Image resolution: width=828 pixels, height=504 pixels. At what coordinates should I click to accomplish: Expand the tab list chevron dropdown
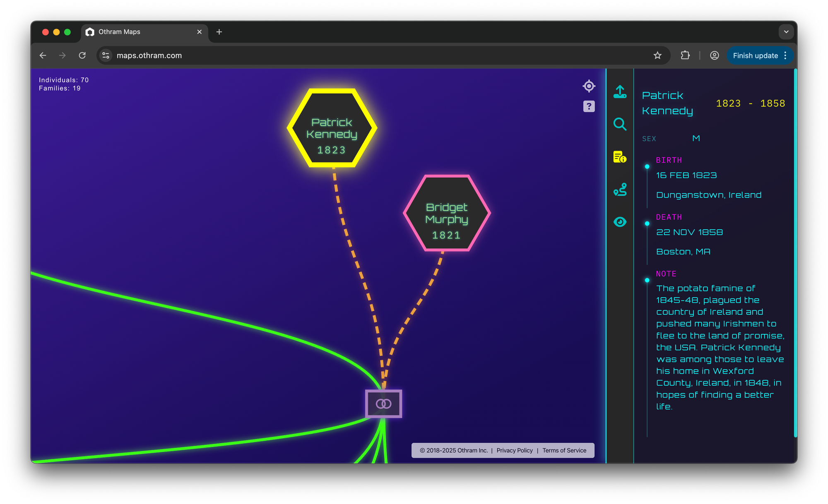click(786, 32)
